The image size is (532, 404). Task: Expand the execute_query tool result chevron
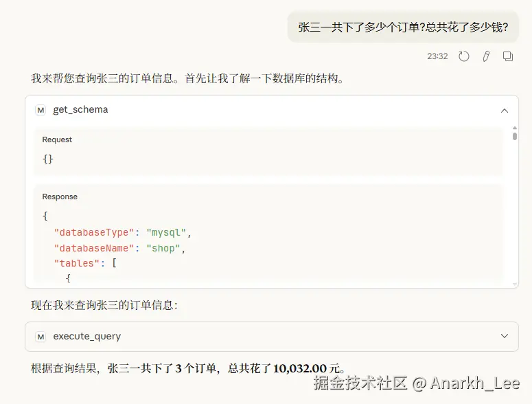click(x=505, y=336)
